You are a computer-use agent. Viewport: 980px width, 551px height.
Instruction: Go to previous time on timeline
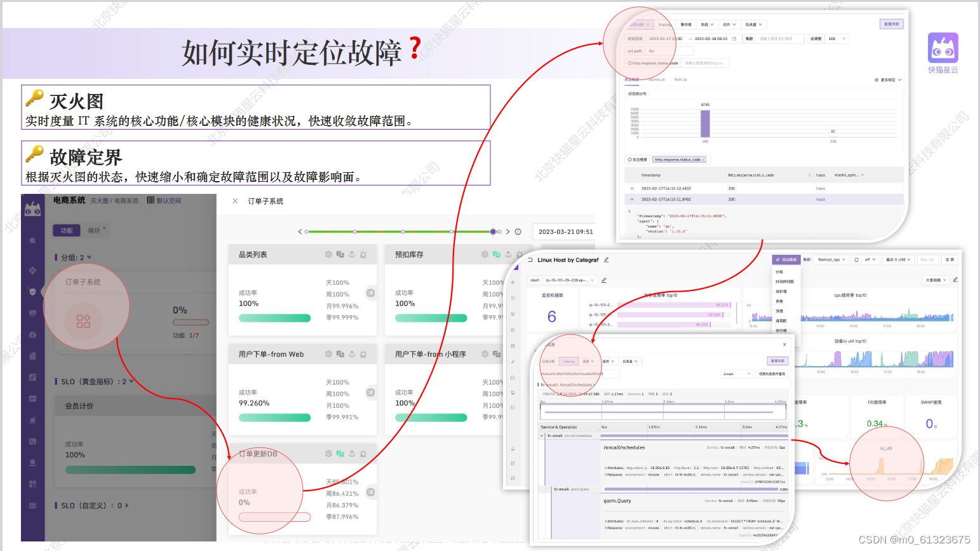coord(300,231)
